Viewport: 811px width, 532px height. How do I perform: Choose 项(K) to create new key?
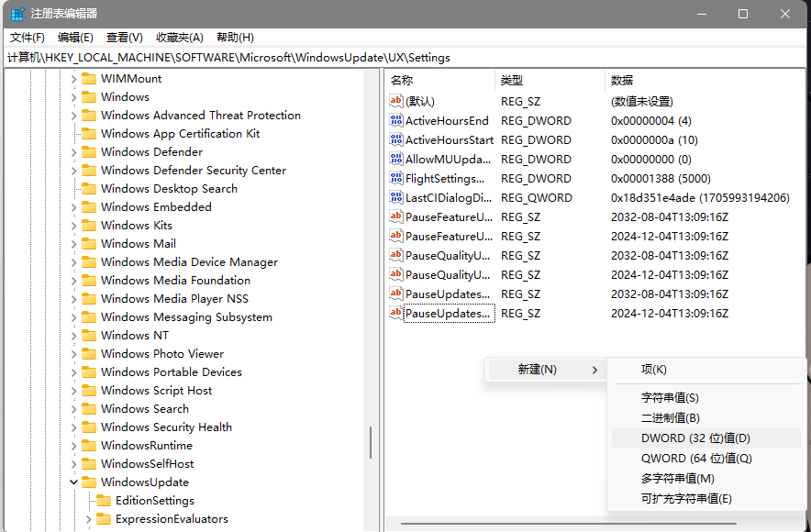pyautogui.click(x=706, y=370)
